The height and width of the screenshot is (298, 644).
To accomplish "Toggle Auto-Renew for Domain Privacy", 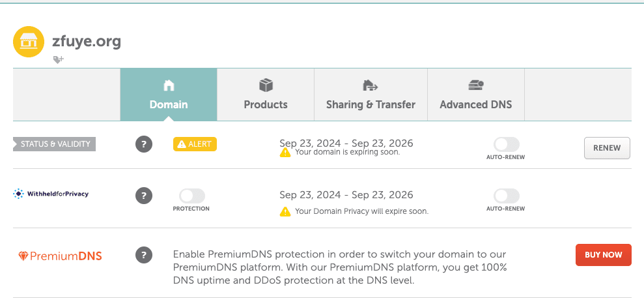I will pyautogui.click(x=506, y=196).
